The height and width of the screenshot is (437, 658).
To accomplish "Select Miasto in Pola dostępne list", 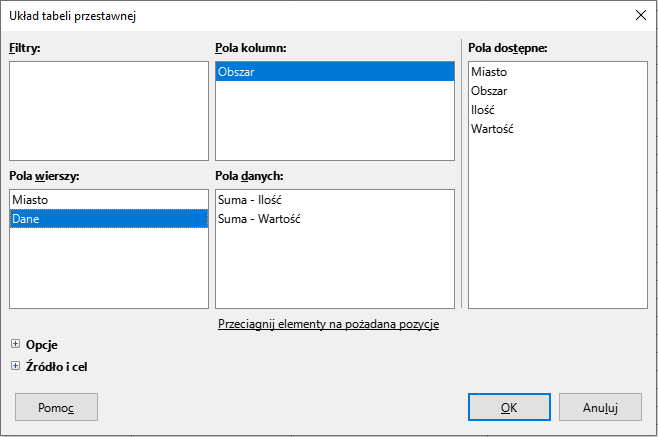I will point(488,72).
